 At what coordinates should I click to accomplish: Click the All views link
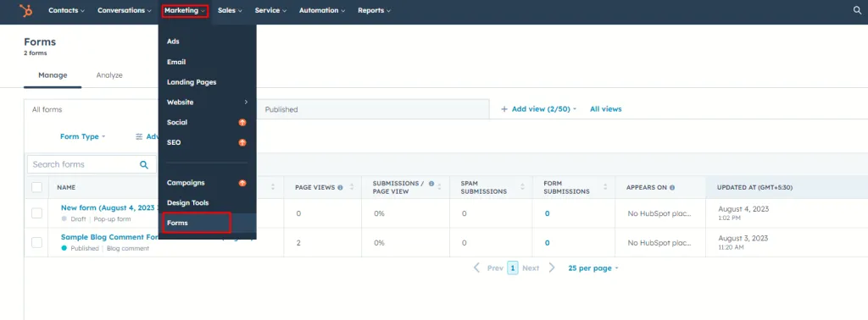[605, 109]
